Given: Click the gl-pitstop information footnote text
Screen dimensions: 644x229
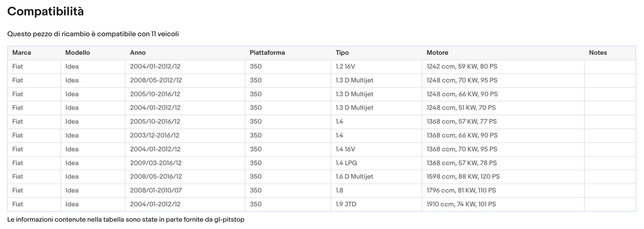Looking at the screenshot, I should pyautogui.click(x=126, y=220).
